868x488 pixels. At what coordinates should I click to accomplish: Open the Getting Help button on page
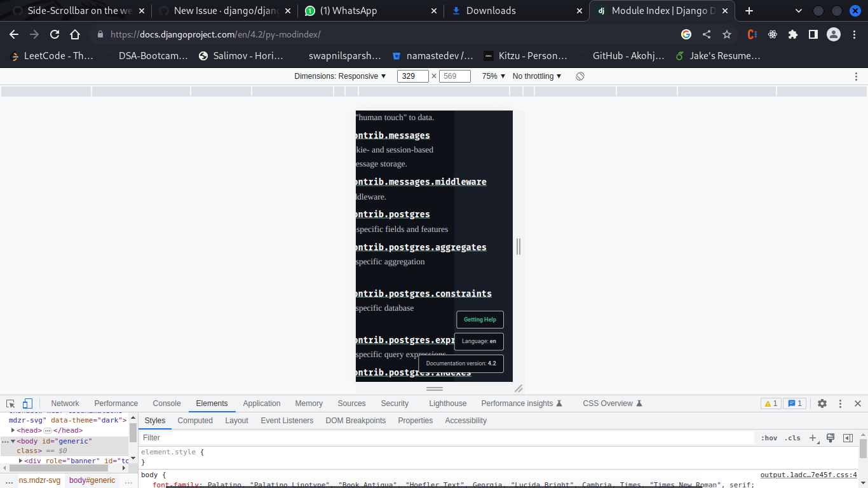[x=480, y=319]
